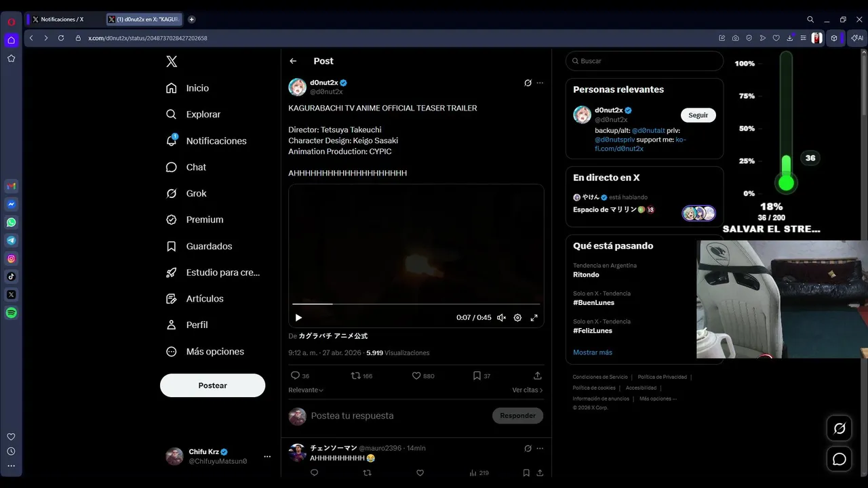Open Premium in X sidebar
This screenshot has height=488, width=868.
pyautogui.click(x=195, y=220)
